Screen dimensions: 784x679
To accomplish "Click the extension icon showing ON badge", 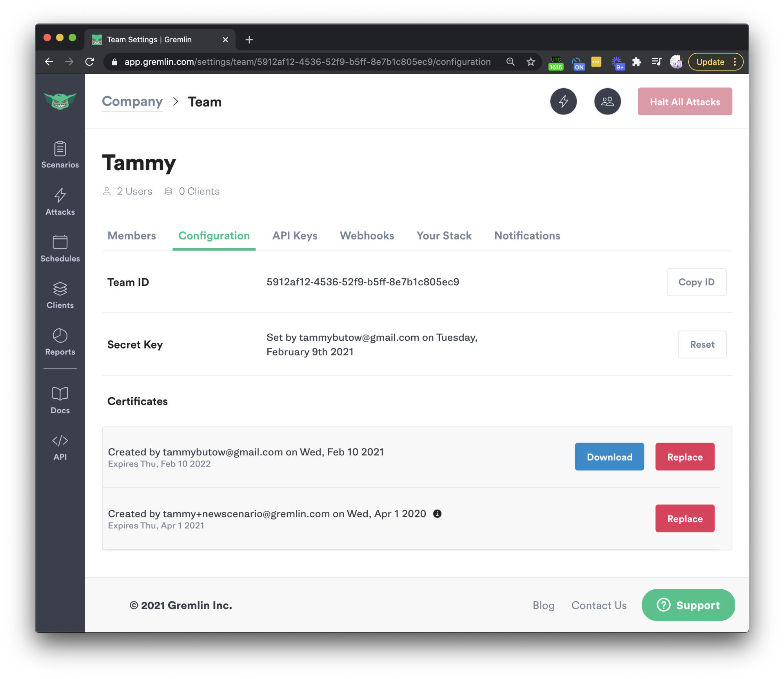I will coord(578,63).
